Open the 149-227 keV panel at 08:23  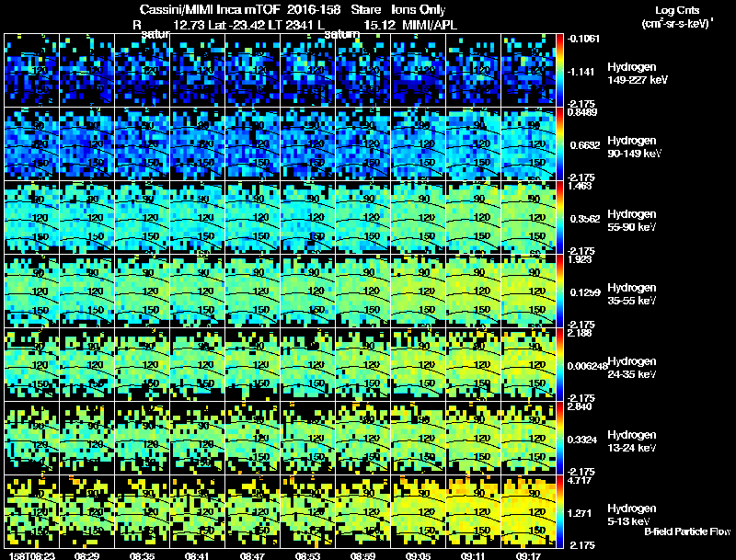pos(31,71)
